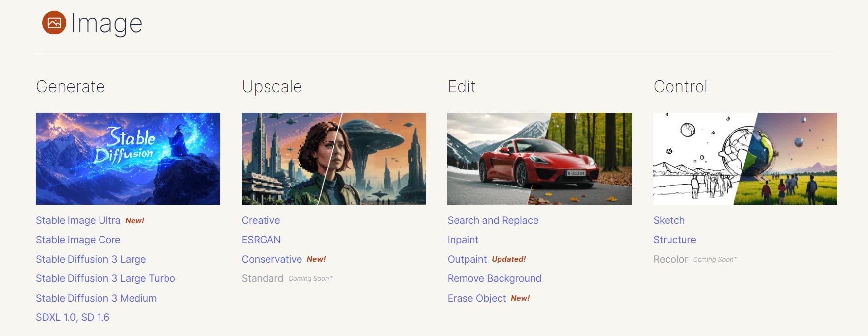
Task: Click the greyed-out Recolor entry
Action: (x=671, y=259)
